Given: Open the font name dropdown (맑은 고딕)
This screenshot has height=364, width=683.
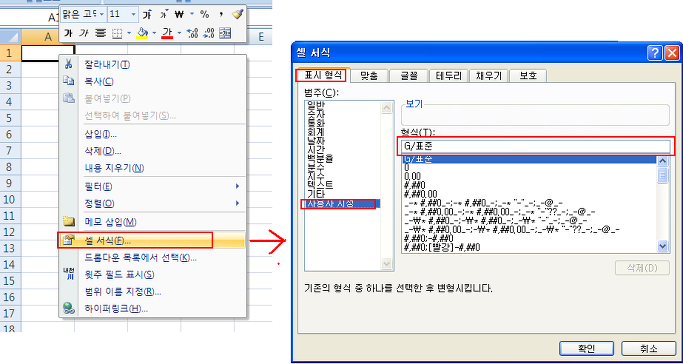Looking at the screenshot, I should click(101, 14).
